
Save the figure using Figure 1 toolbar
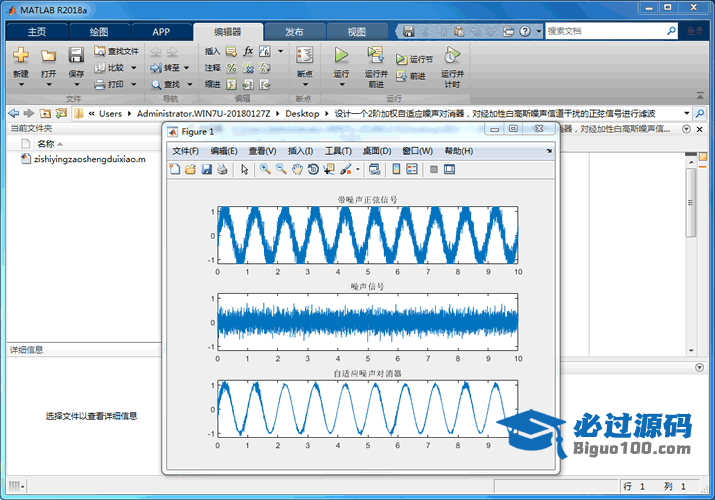207,170
